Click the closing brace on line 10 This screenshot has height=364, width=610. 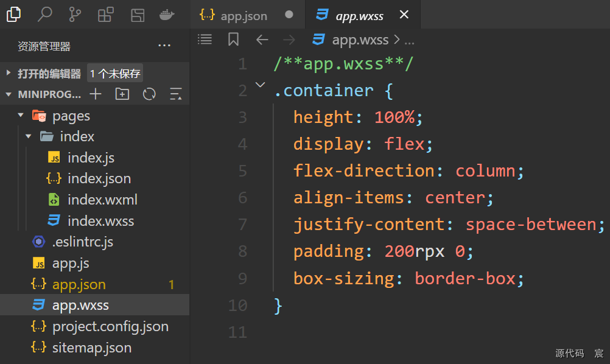tap(278, 306)
